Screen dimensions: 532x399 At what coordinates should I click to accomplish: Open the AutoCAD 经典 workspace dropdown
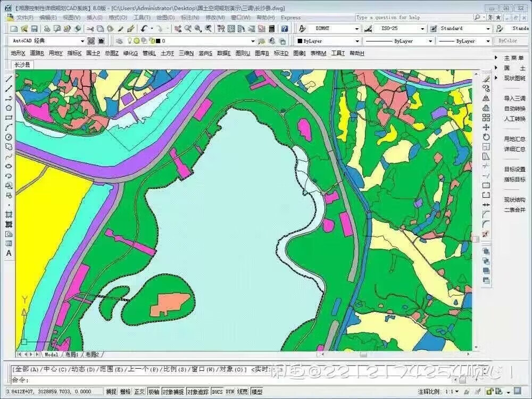tap(82, 41)
